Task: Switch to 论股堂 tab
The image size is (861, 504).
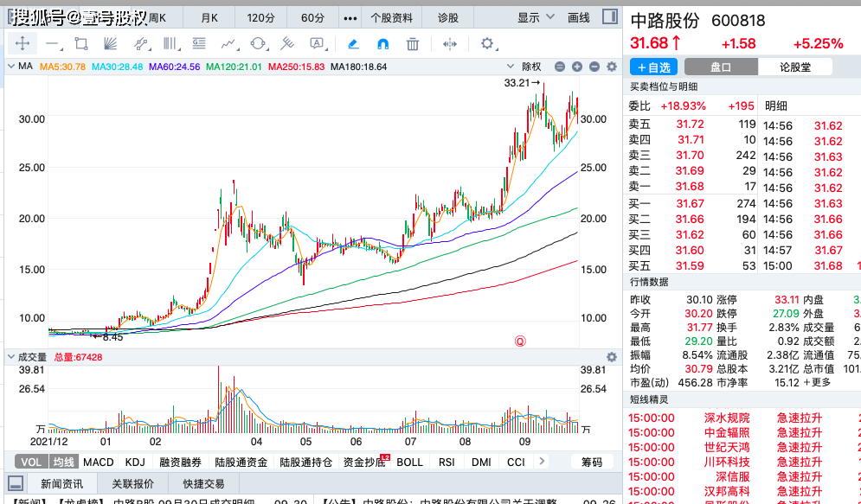Action: [795, 67]
